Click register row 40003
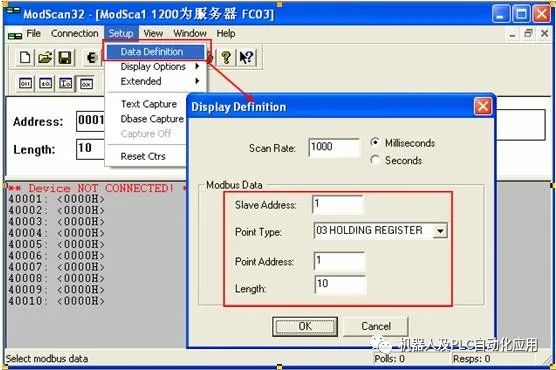Image resolution: width=556 pixels, height=370 pixels. (56, 222)
